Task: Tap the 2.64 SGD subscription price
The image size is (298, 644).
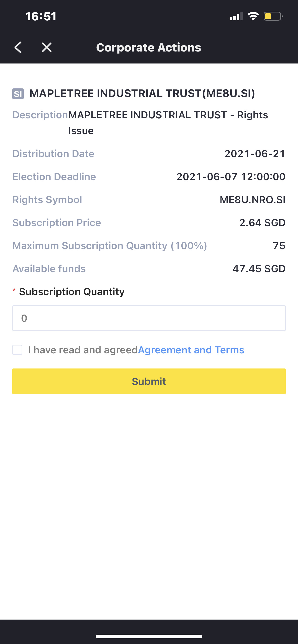Action: [x=262, y=223]
